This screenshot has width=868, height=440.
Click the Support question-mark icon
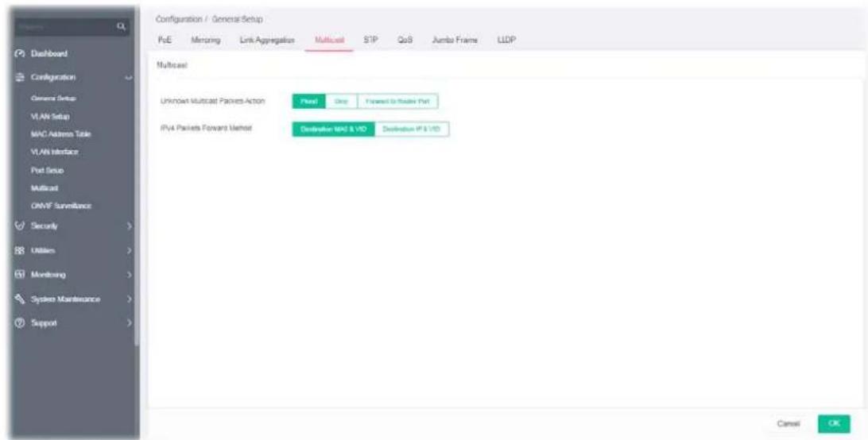21,322
